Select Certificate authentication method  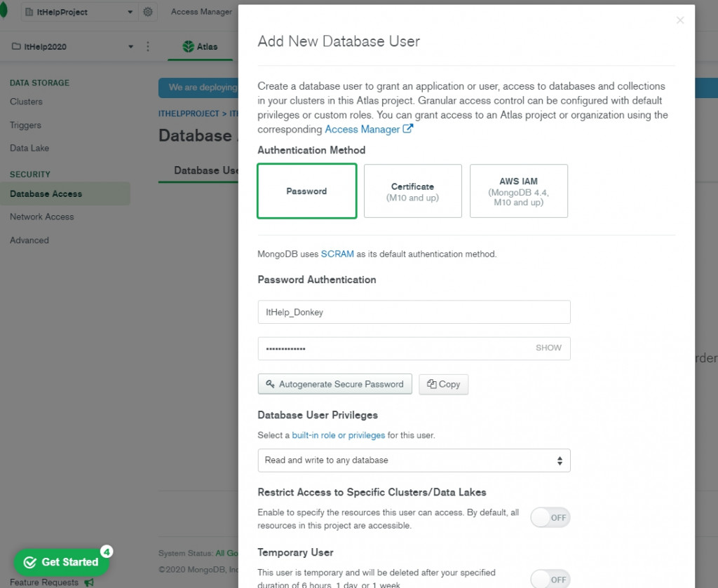point(412,191)
